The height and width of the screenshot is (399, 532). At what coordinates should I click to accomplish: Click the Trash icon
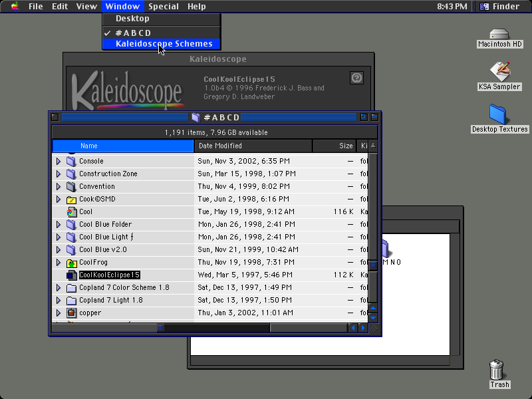click(496, 370)
